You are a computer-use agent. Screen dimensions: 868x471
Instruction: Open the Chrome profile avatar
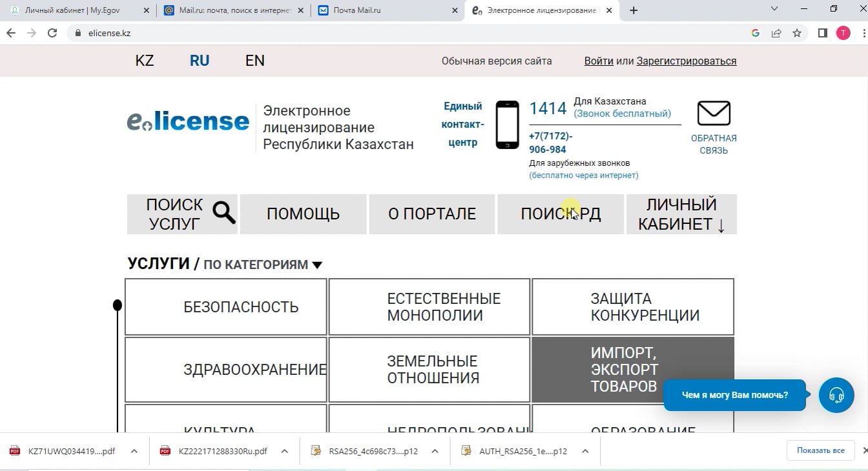[843, 33]
